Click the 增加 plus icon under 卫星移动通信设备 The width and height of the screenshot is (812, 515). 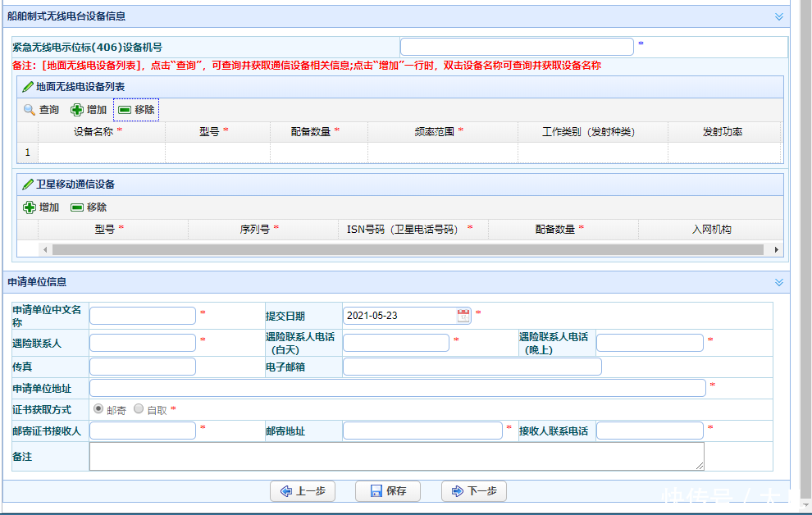(30, 207)
